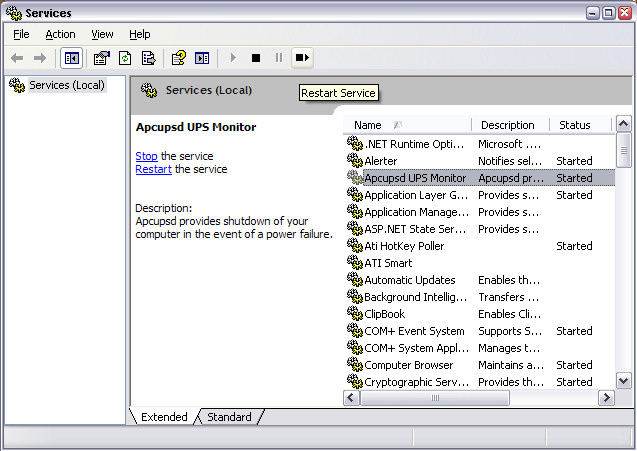This screenshot has height=451, width=637.
Task: Toggle the Show/Hide Console Tree button
Action: [x=72, y=58]
